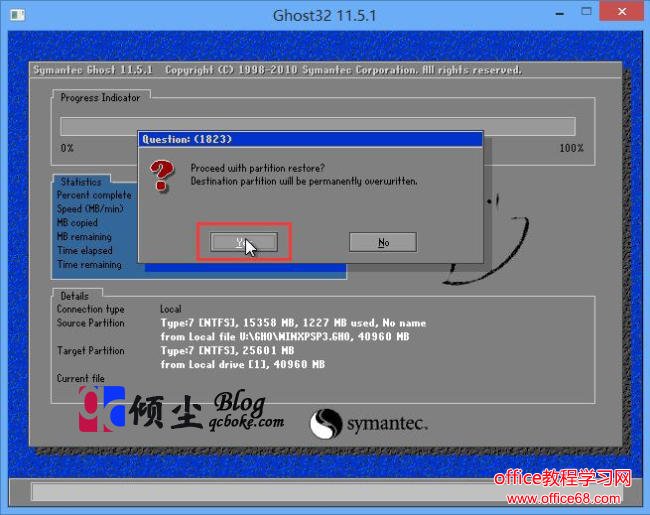
Task: Confirm partition restore with Yes button
Action: [x=244, y=242]
